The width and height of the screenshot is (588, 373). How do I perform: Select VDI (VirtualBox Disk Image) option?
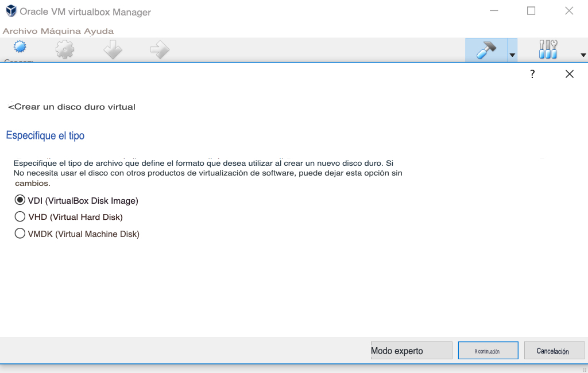(76, 200)
